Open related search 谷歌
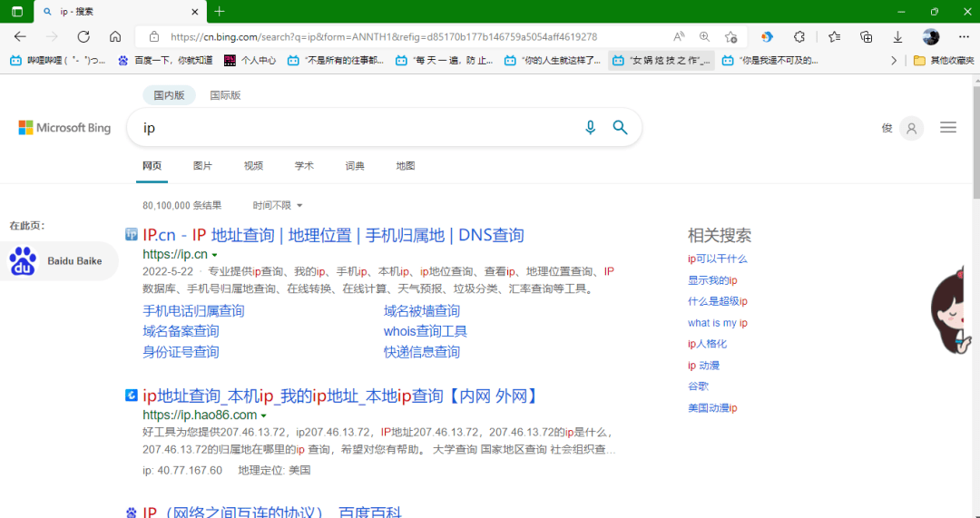 point(698,386)
